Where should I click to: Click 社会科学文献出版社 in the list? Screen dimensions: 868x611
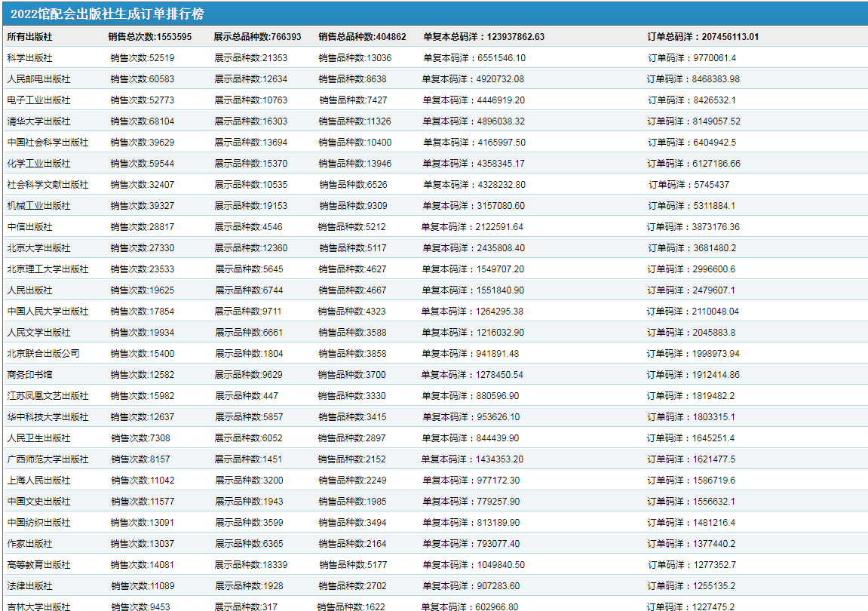pyautogui.click(x=48, y=185)
